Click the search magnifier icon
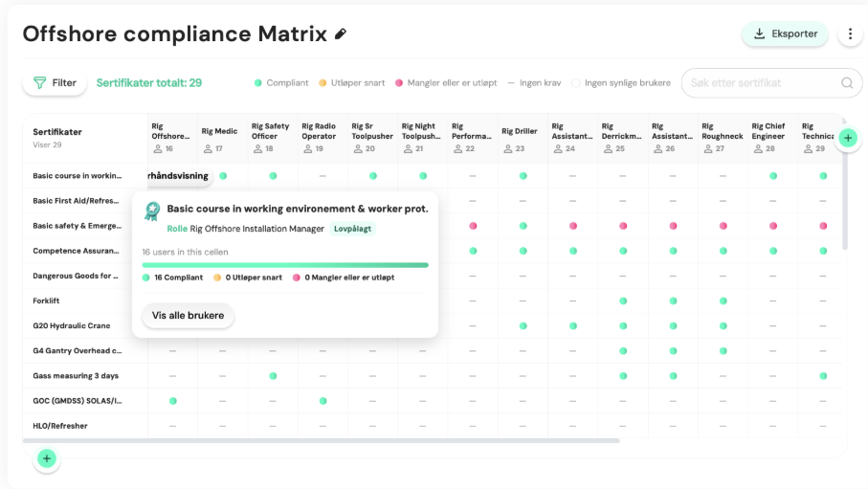The width and height of the screenshot is (868, 489). tap(847, 83)
